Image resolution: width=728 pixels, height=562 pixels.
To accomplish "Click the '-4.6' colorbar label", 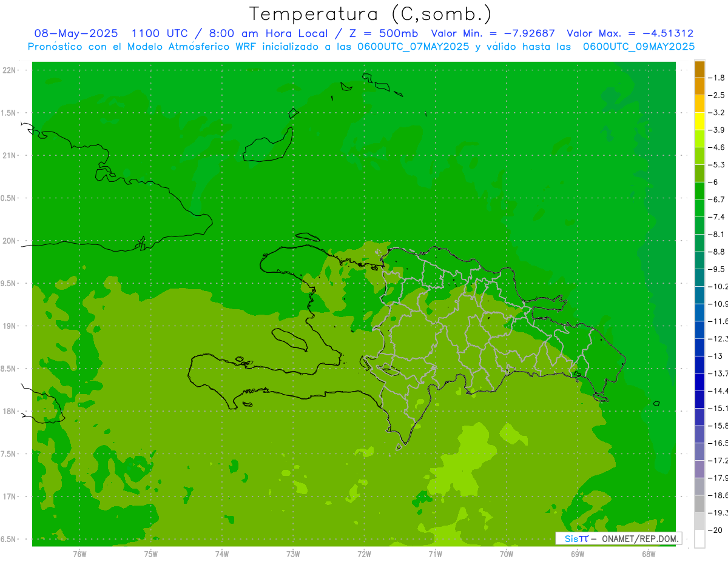I will coord(717,147).
